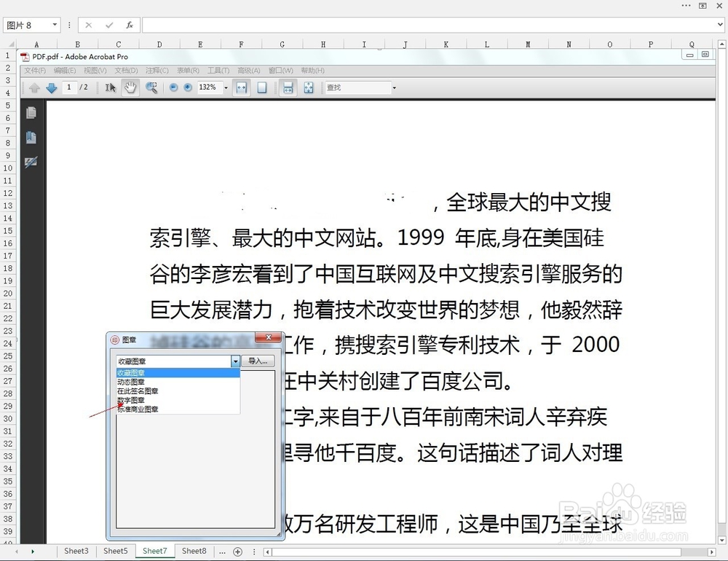Open the Signatures panel in sidebar

31,162
